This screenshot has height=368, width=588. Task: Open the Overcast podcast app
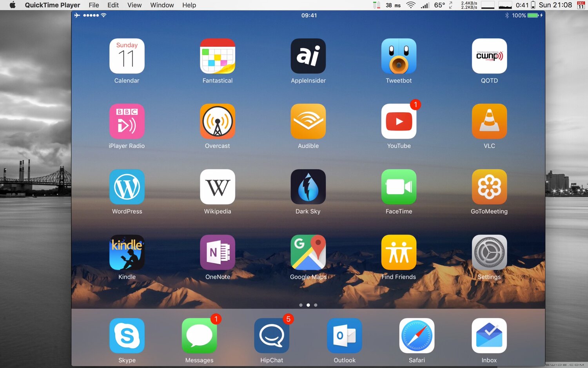218,121
